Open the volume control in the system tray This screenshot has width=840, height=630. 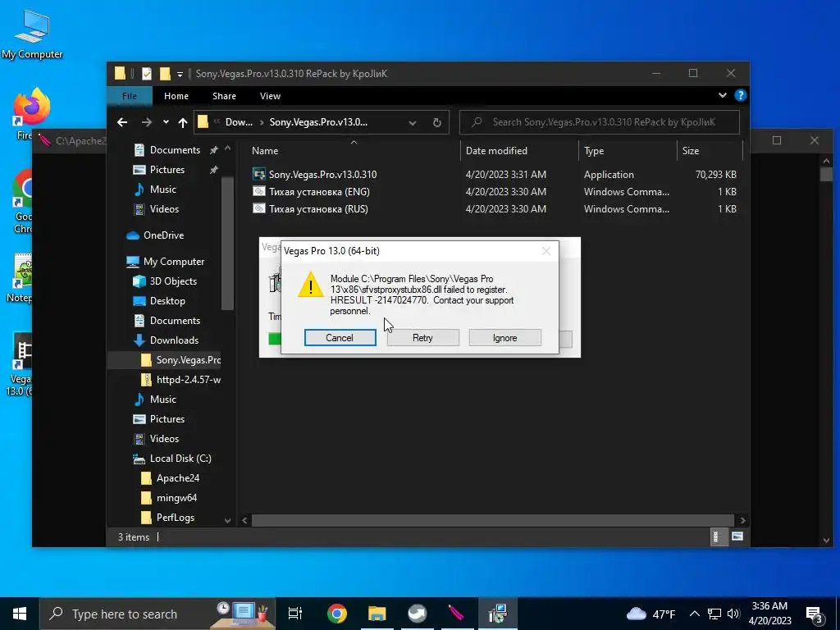point(733,614)
